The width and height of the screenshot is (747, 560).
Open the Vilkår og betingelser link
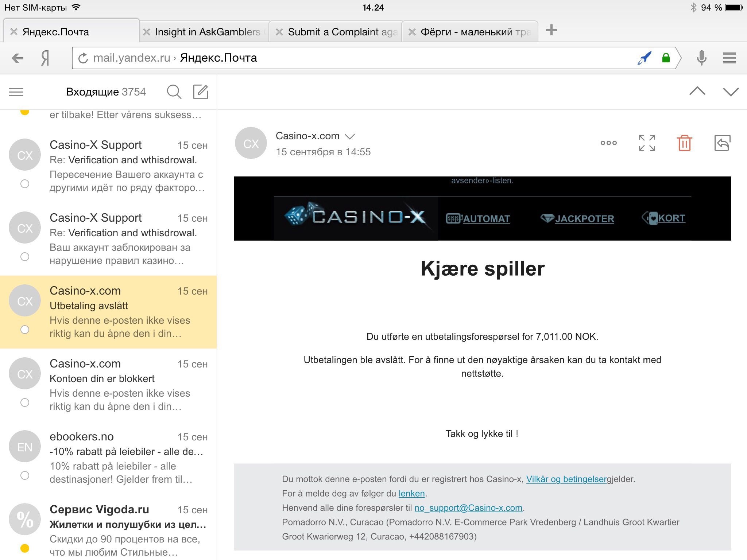(566, 479)
